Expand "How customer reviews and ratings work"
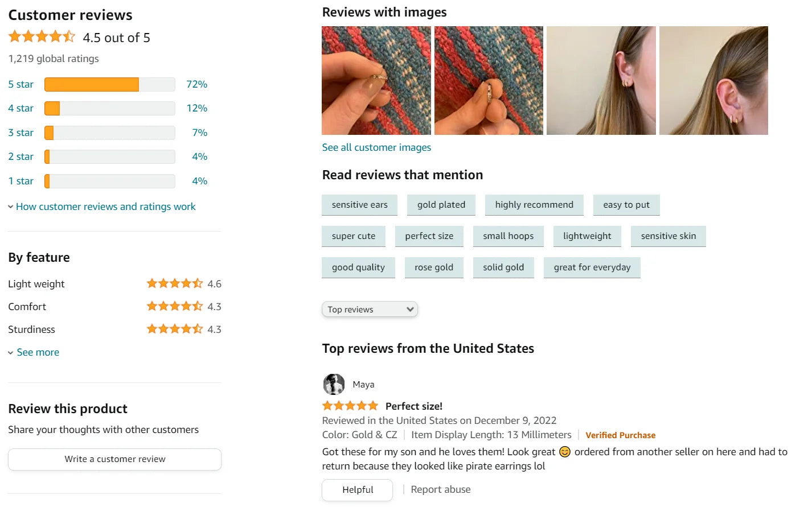 pos(105,207)
